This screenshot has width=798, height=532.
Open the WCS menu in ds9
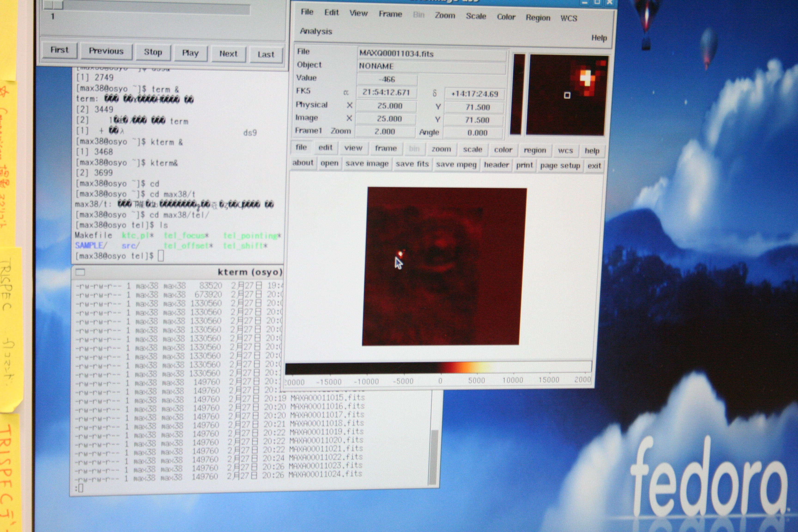point(569,18)
